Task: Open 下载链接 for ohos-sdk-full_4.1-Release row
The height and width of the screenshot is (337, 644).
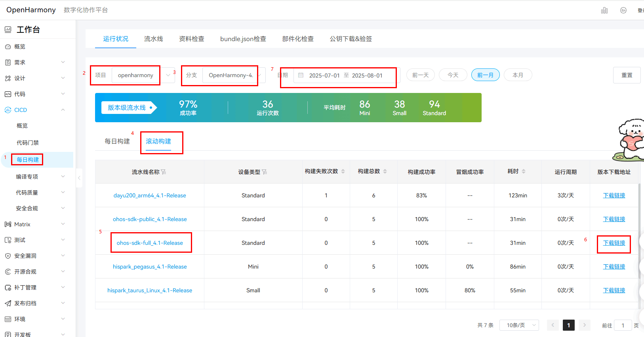Action: 614,243
